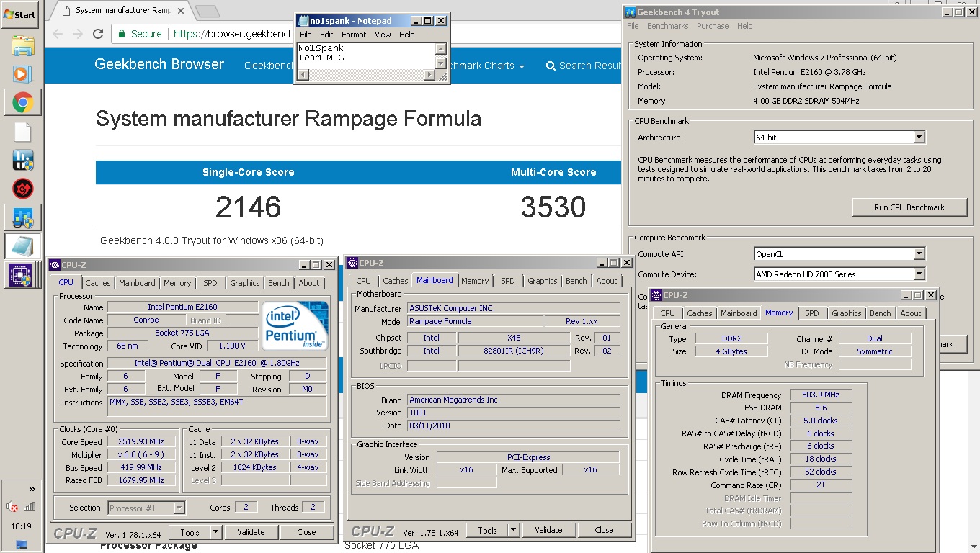Open the Architecture 64-bit dropdown
The height and width of the screenshot is (553, 980).
[x=919, y=138]
